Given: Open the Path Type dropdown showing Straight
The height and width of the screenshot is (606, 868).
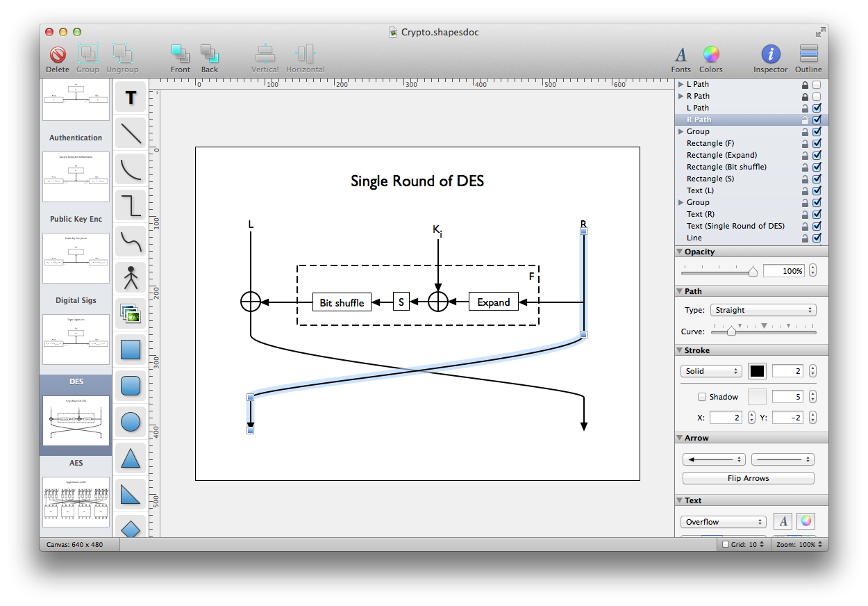Looking at the screenshot, I should click(763, 310).
